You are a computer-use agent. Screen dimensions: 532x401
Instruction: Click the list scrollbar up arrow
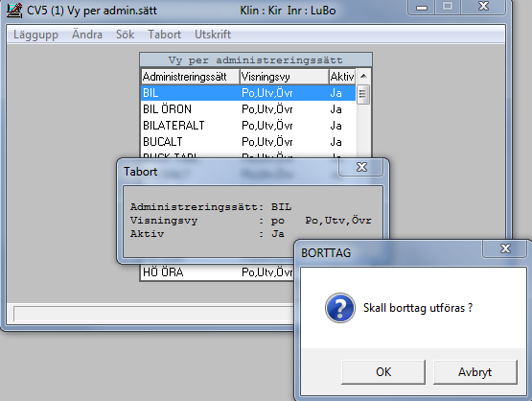click(x=363, y=76)
